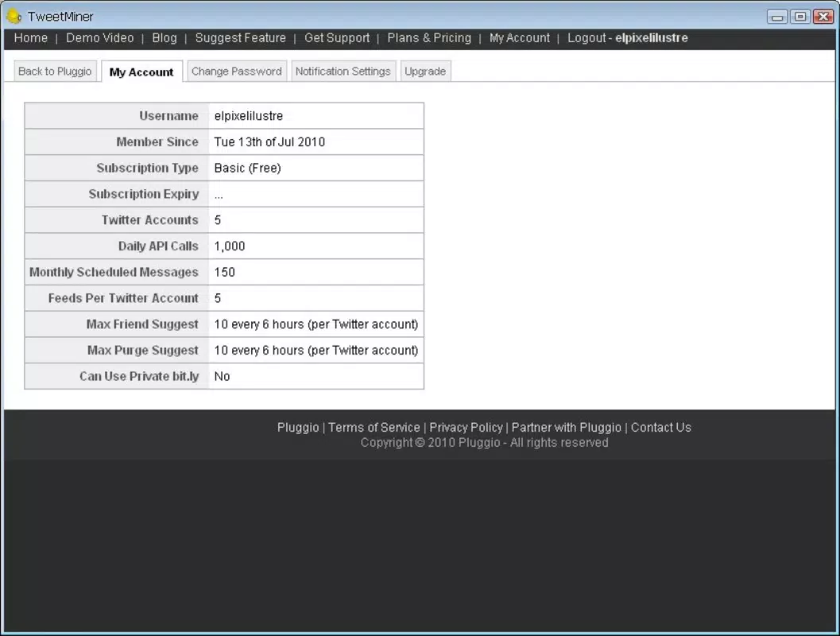Click the 'Username' row label

[168, 116]
